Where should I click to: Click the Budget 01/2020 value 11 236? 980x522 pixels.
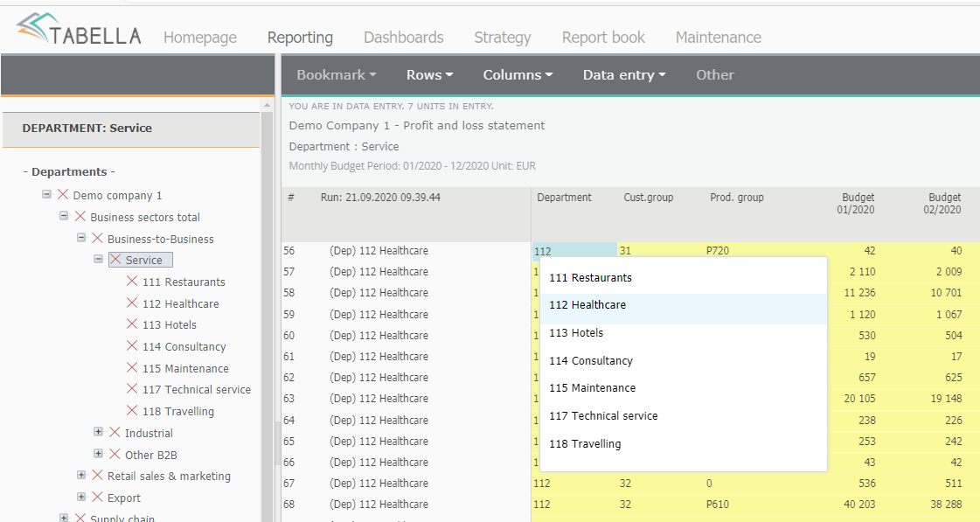859,293
